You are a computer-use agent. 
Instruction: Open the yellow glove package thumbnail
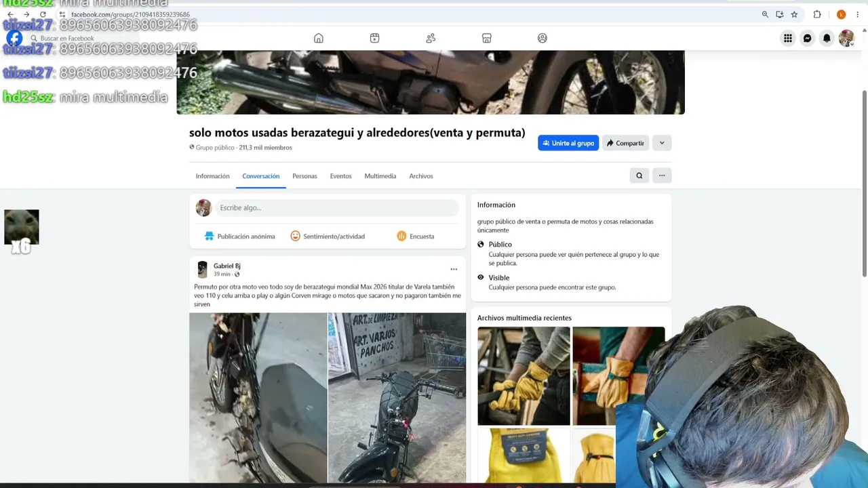coord(524,455)
